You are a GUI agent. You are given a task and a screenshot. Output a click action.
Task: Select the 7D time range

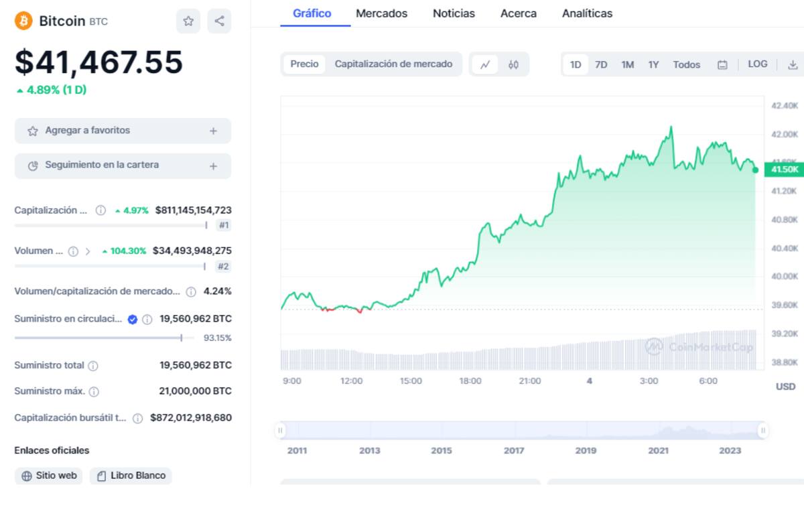pyautogui.click(x=601, y=65)
